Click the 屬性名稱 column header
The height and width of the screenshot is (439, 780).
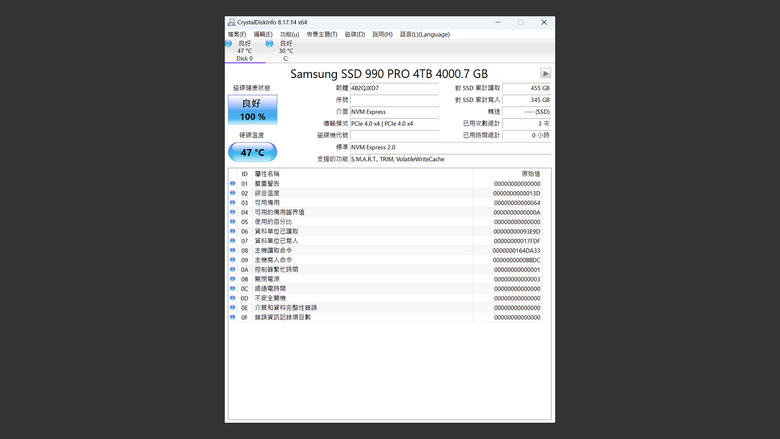coord(363,174)
